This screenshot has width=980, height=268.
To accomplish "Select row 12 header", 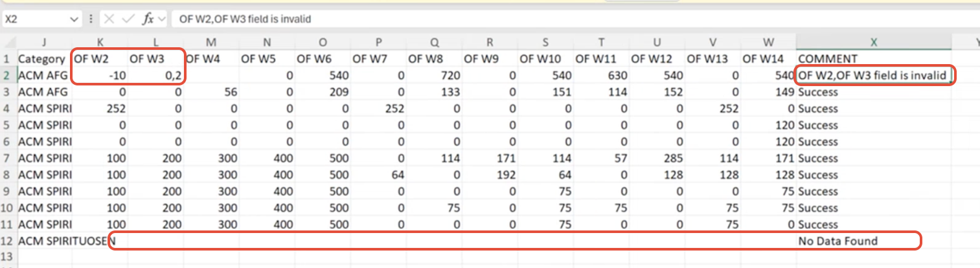I will pyautogui.click(x=8, y=241).
